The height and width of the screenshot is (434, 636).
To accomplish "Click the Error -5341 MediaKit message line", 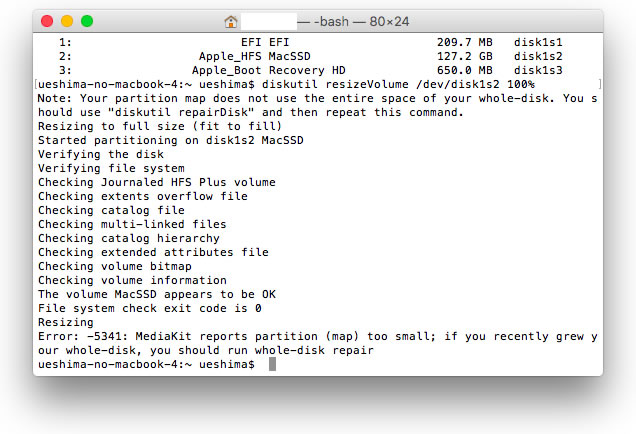I will pos(318,336).
